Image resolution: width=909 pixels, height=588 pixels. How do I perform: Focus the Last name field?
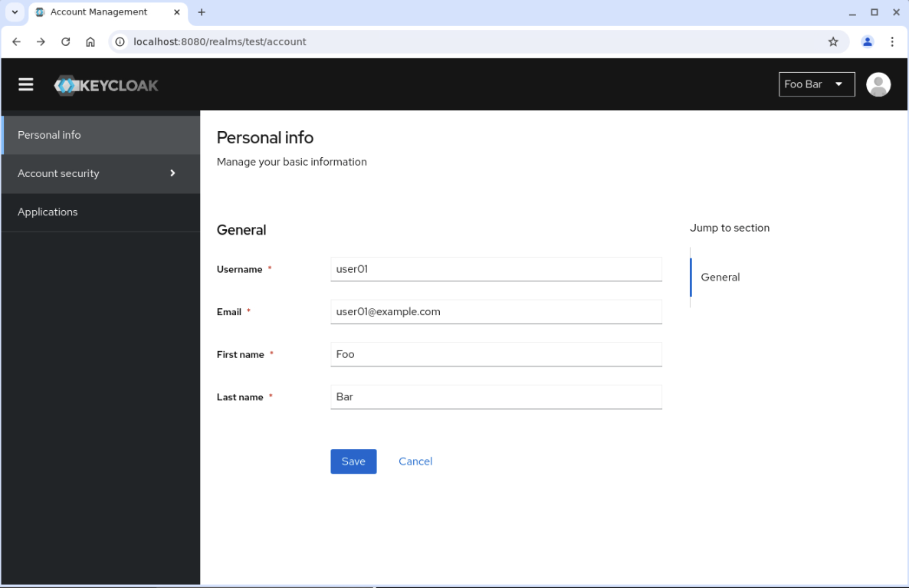[496, 397]
